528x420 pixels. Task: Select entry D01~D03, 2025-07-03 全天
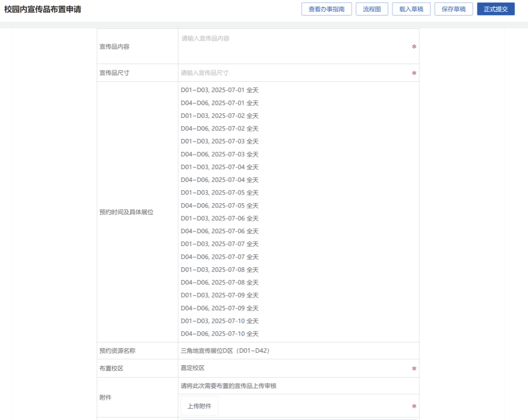pyautogui.click(x=219, y=141)
